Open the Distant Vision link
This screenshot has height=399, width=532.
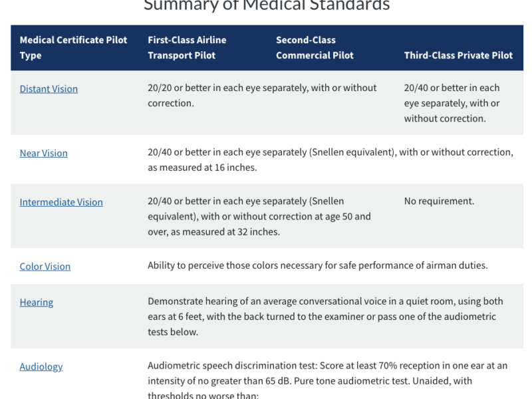pos(49,89)
